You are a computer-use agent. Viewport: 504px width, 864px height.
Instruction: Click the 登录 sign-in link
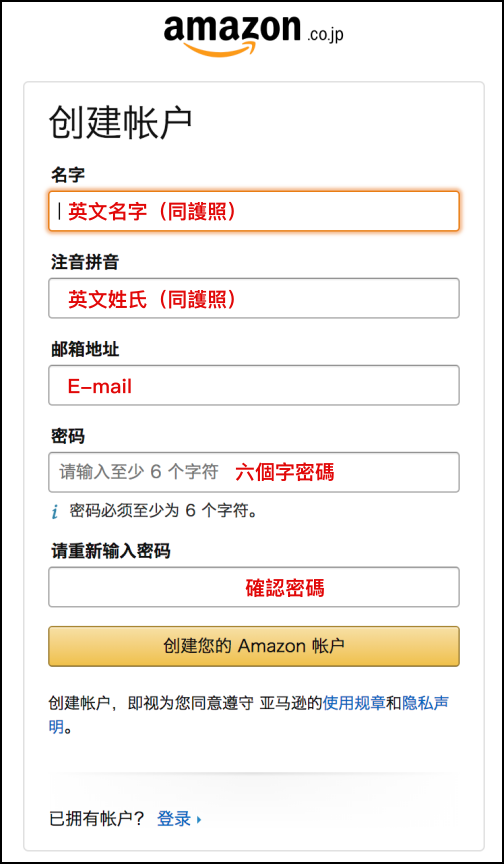(x=174, y=819)
